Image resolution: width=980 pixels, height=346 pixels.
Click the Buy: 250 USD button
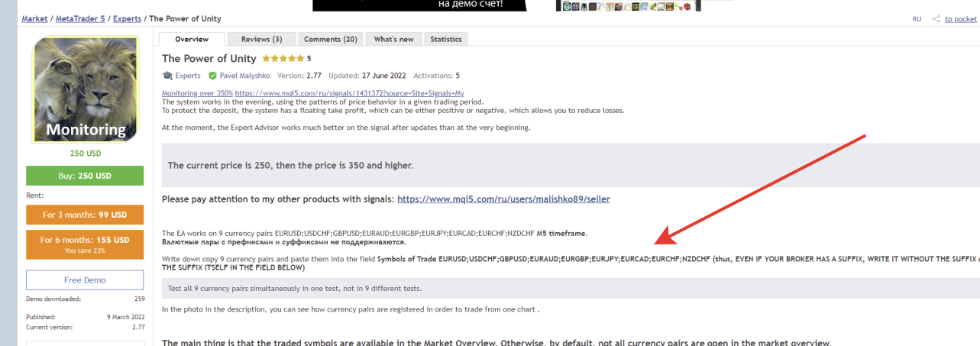point(85,176)
